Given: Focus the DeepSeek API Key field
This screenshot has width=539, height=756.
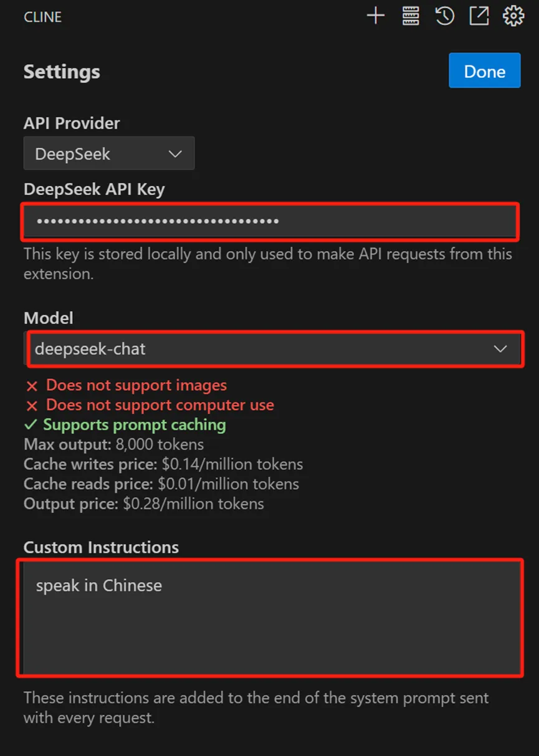Looking at the screenshot, I should [270, 221].
